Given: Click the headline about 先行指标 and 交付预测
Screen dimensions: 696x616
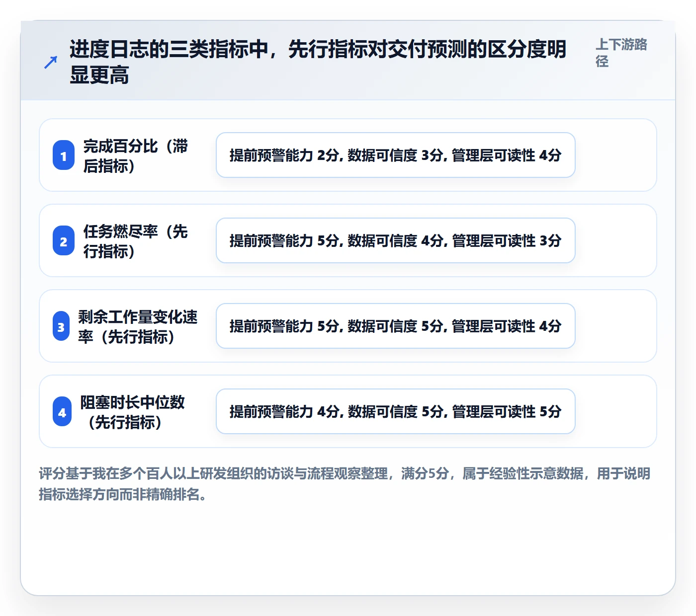Looking at the screenshot, I should coord(318,62).
